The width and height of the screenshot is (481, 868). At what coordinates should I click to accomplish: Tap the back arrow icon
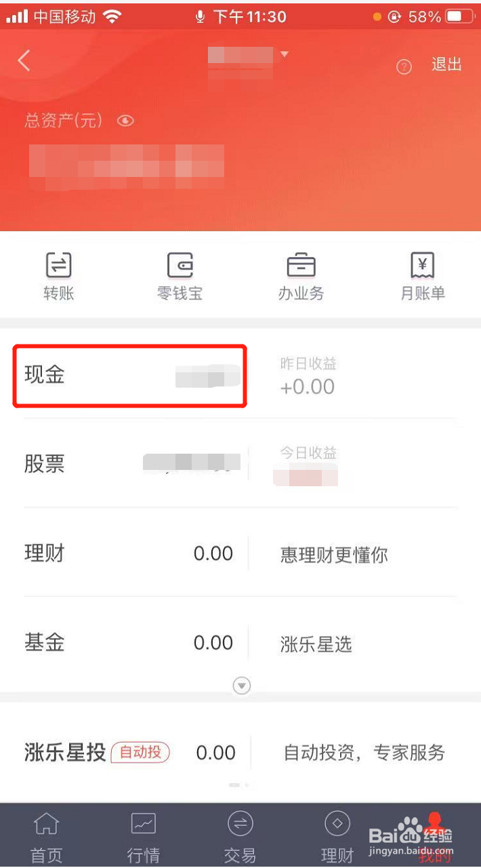[24, 61]
